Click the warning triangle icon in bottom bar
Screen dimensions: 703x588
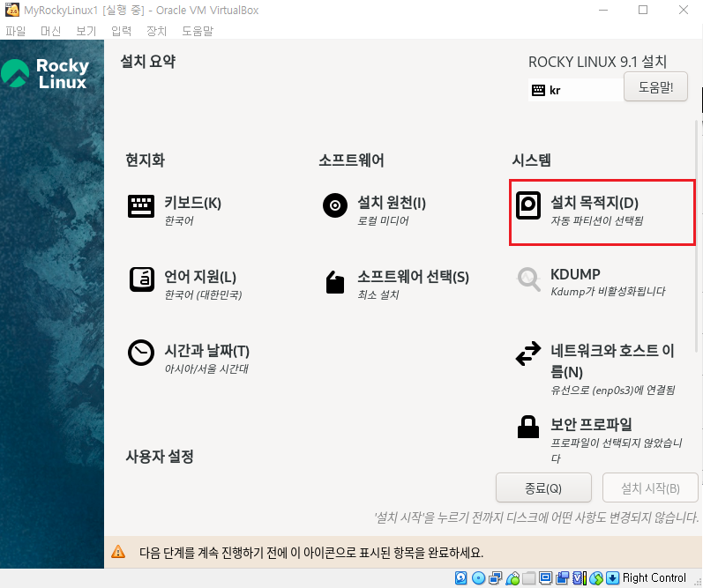[x=118, y=552]
